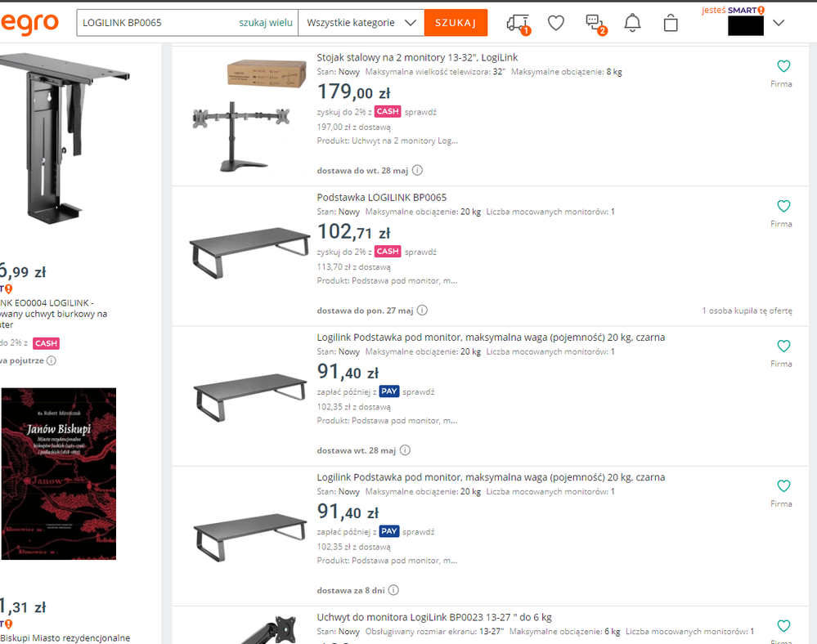
Task: Show delivery info for 'dostawa do pon. 27 maj'
Action: click(422, 311)
